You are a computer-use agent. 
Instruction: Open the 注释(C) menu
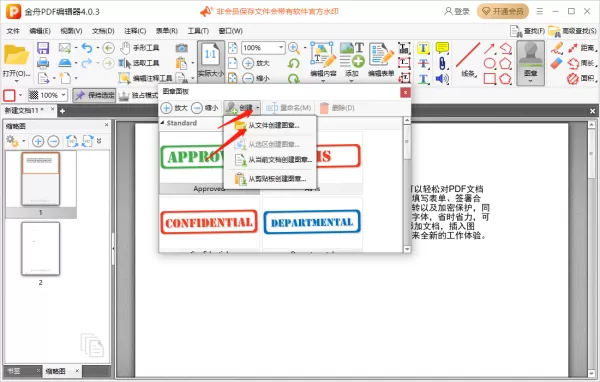point(135,31)
